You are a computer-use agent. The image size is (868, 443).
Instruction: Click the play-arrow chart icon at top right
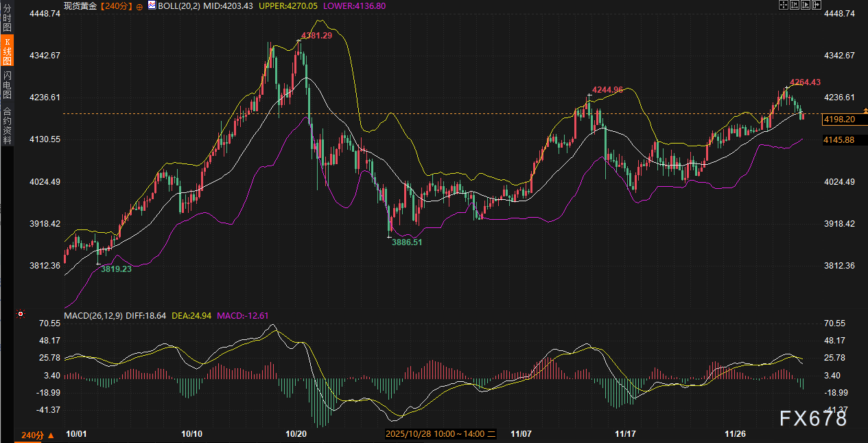point(806,5)
